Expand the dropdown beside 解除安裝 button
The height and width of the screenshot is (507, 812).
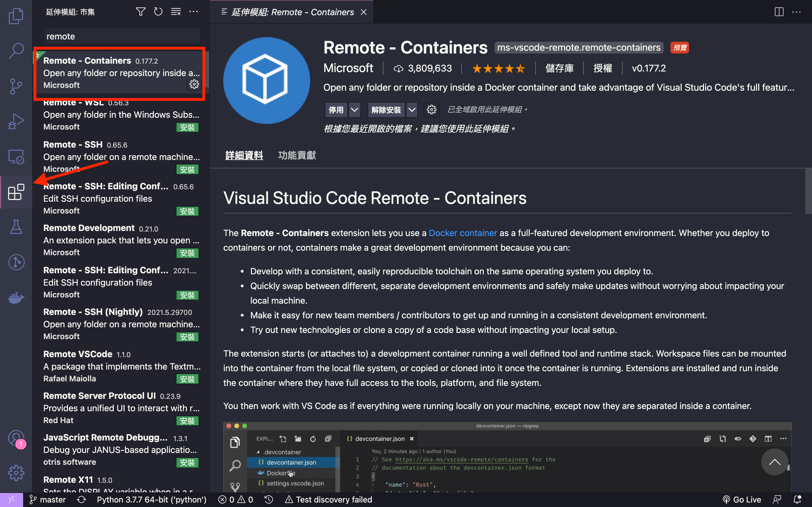(x=412, y=110)
